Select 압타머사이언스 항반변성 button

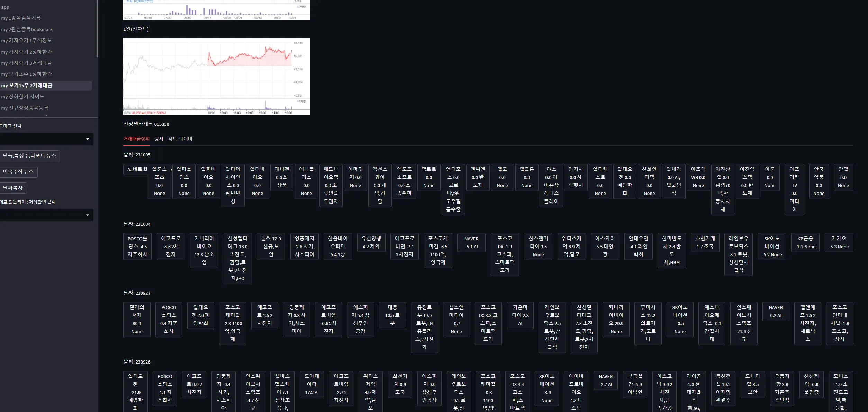[x=233, y=185]
